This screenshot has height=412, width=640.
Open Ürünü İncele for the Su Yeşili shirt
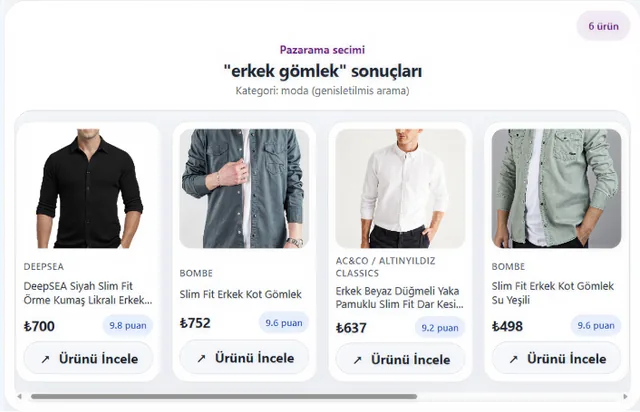(556, 359)
